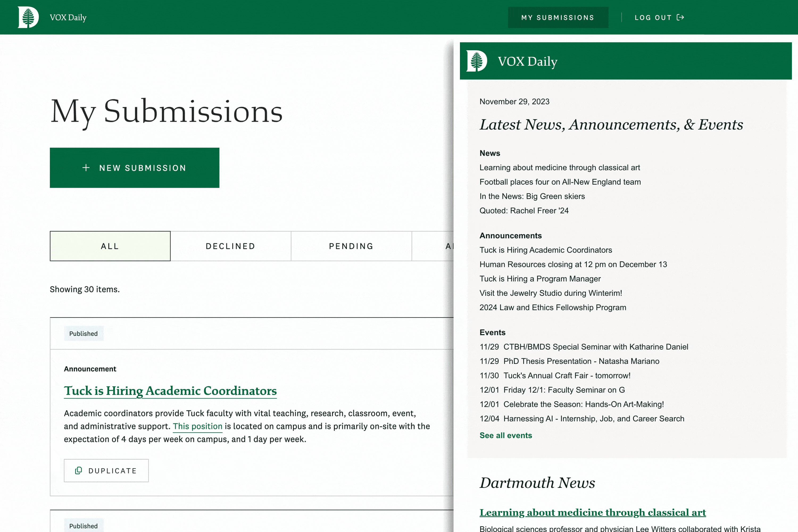
Task: Select the PENDING submissions tab
Action: 351,245
